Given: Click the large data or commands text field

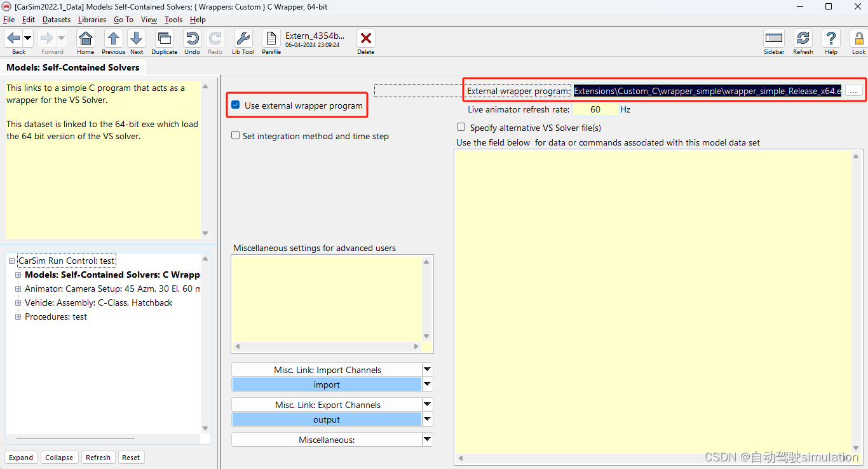Looking at the screenshot, I should point(653,301).
